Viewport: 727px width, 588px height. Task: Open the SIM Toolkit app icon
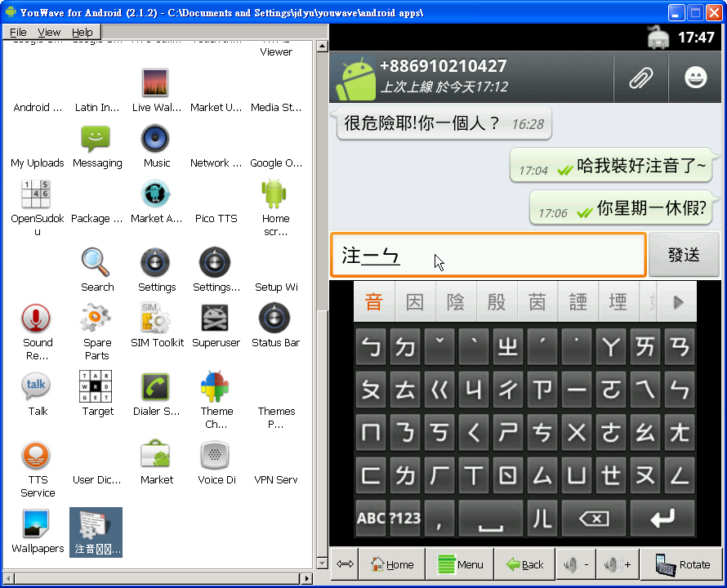(x=155, y=318)
